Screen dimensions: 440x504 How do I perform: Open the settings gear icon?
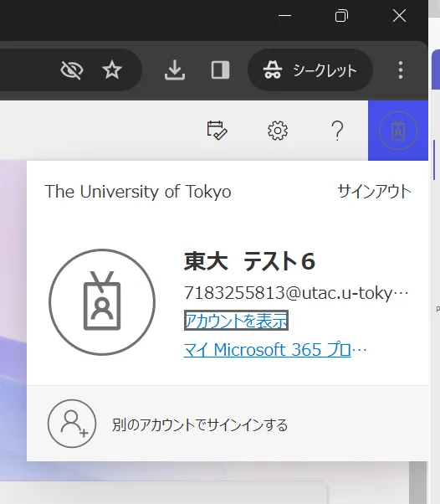coord(278,131)
